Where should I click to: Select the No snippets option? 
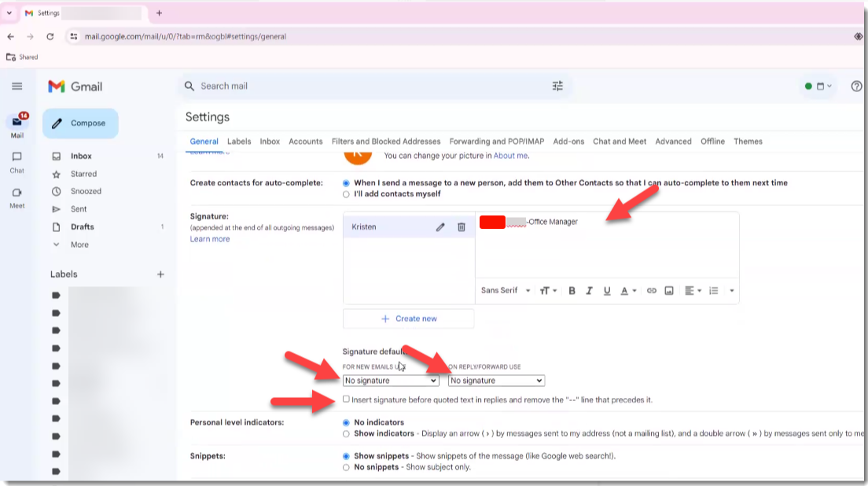(346, 468)
